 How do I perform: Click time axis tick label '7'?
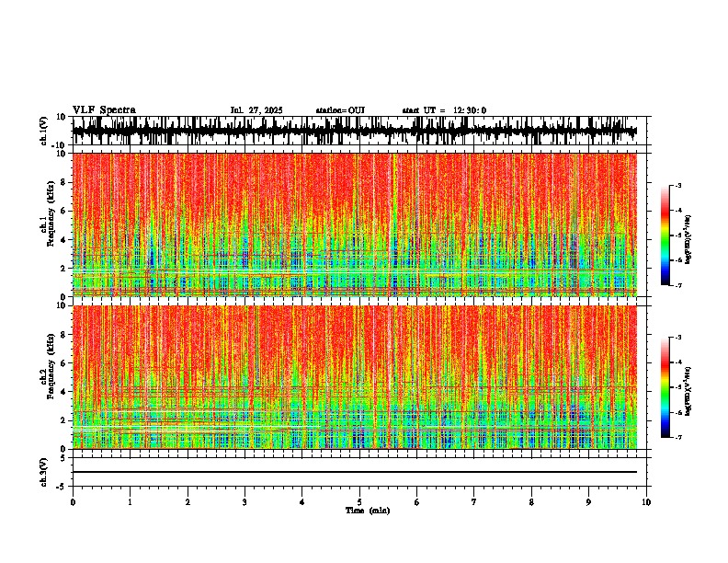[474, 502]
